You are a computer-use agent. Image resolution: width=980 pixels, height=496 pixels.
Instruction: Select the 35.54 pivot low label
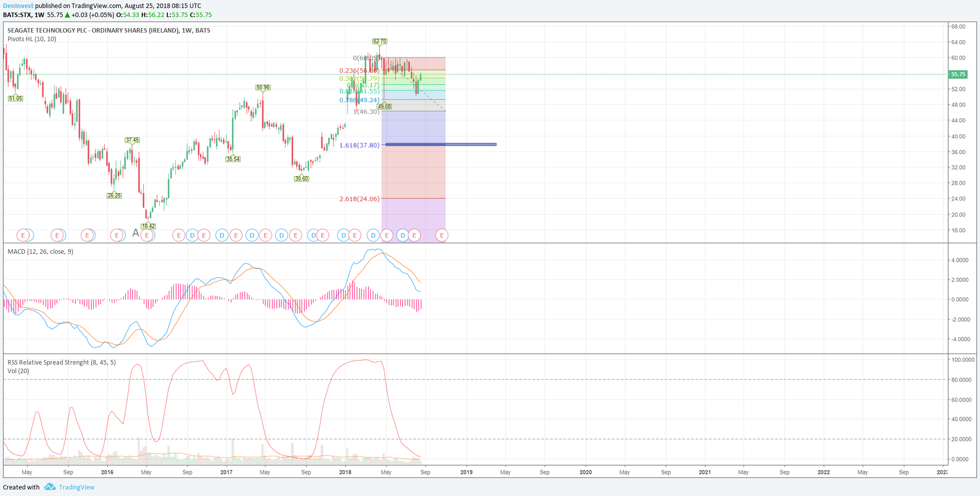pyautogui.click(x=233, y=159)
